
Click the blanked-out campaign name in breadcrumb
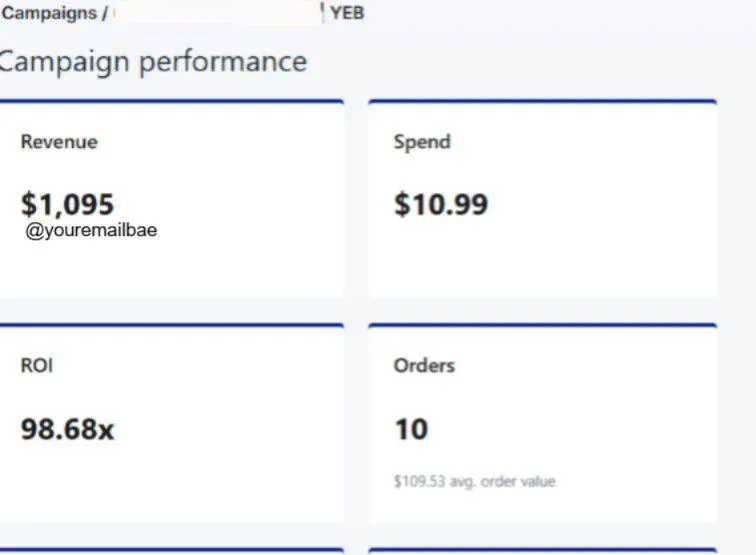coord(218,13)
